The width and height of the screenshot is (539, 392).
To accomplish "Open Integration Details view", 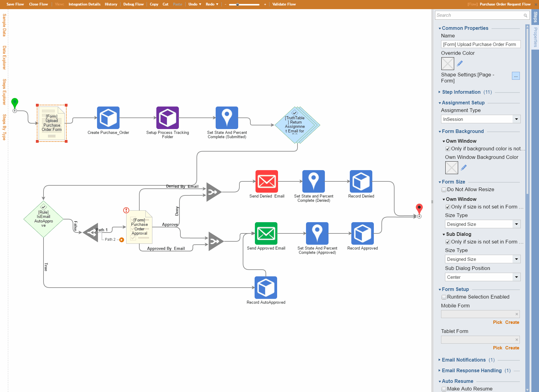I will point(84,4).
